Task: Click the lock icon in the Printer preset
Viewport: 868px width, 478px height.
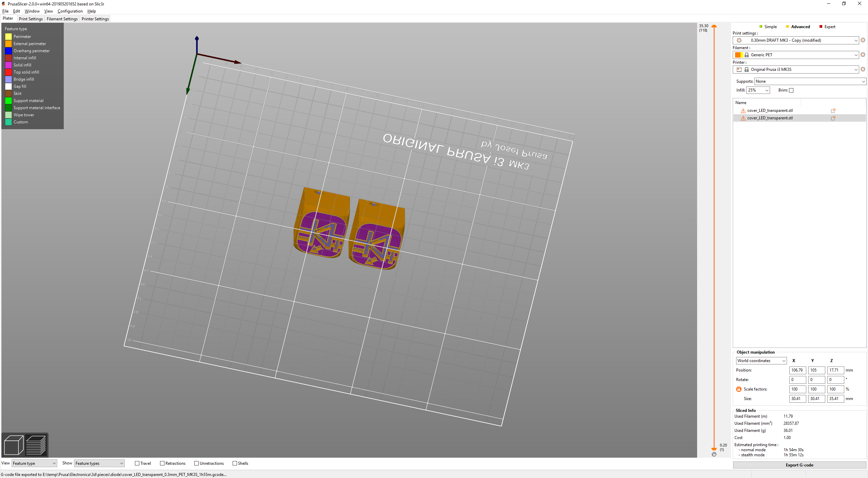Action: click(x=746, y=69)
